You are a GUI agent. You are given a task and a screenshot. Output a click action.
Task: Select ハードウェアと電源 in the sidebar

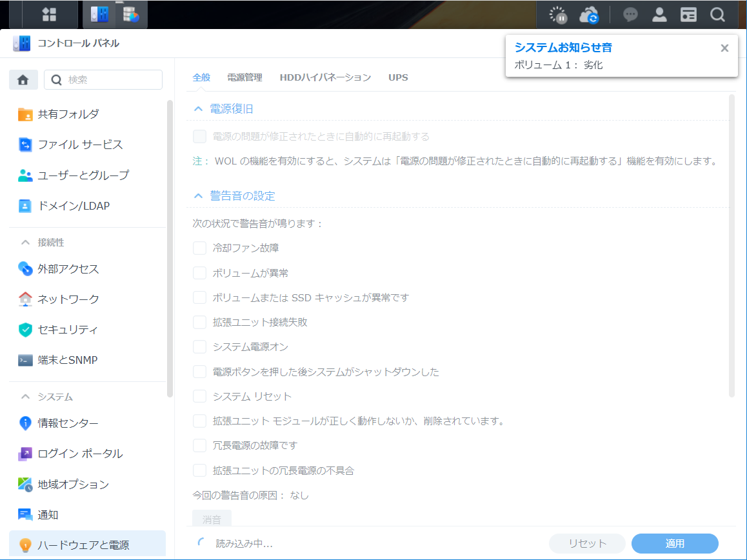coord(88,545)
